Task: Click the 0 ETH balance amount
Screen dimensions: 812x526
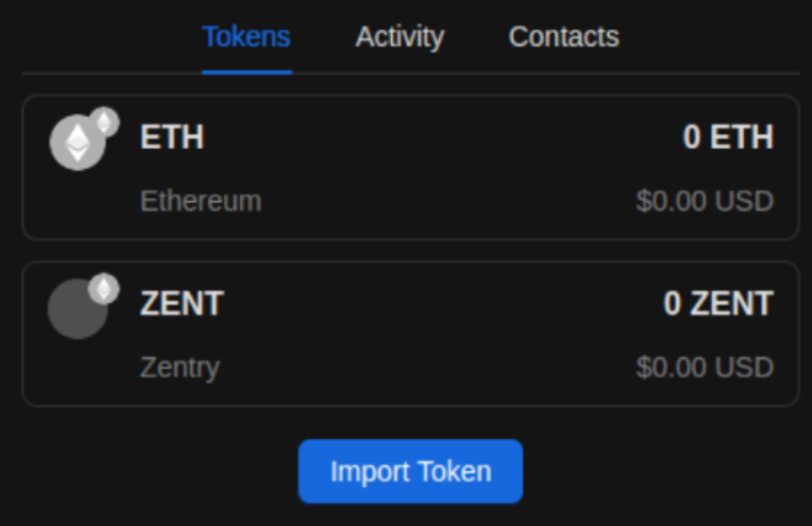Action: pyautogui.click(x=728, y=137)
